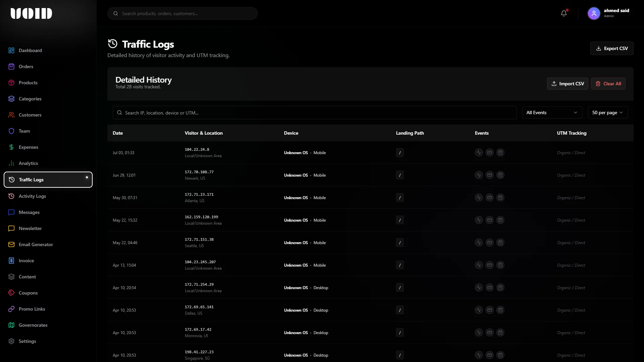Click the landing path slash badge for 172.70.108.77
The height and width of the screenshot is (362, 644).
point(400,175)
